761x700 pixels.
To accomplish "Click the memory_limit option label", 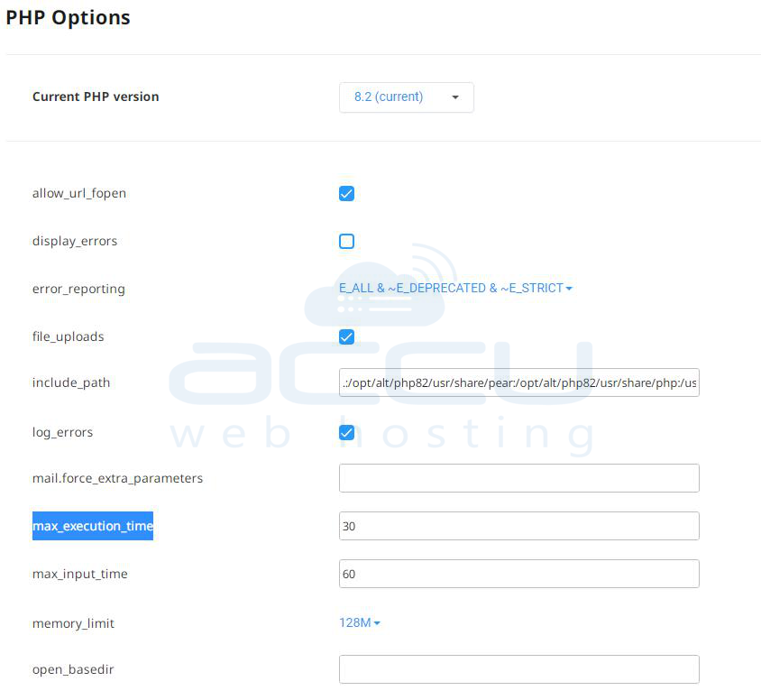I will point(73,623).
